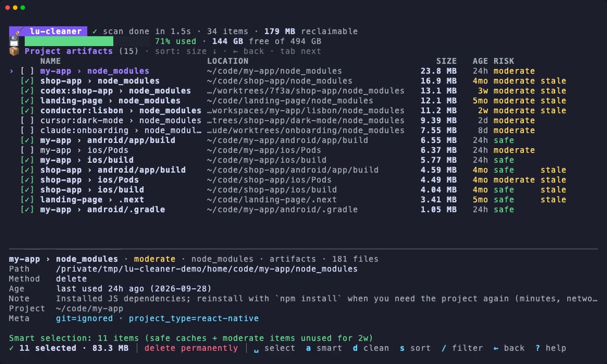Click 'delete permanently' in bottom bar

191,348
